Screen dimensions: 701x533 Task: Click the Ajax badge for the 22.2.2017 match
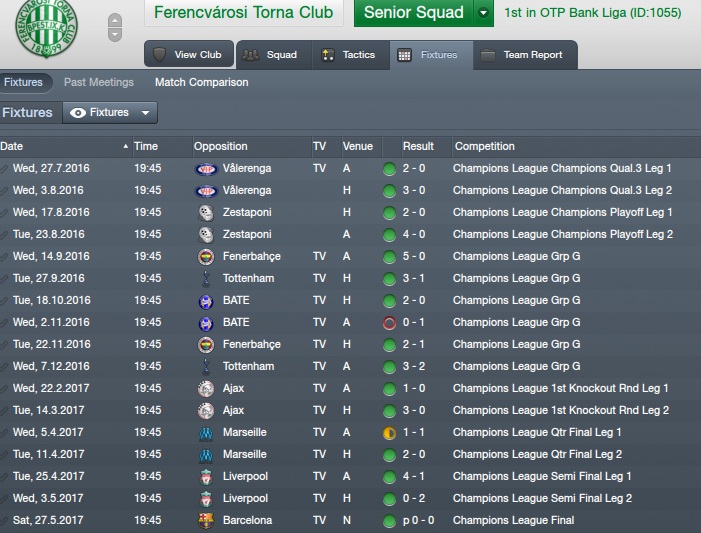pos(206,389)
